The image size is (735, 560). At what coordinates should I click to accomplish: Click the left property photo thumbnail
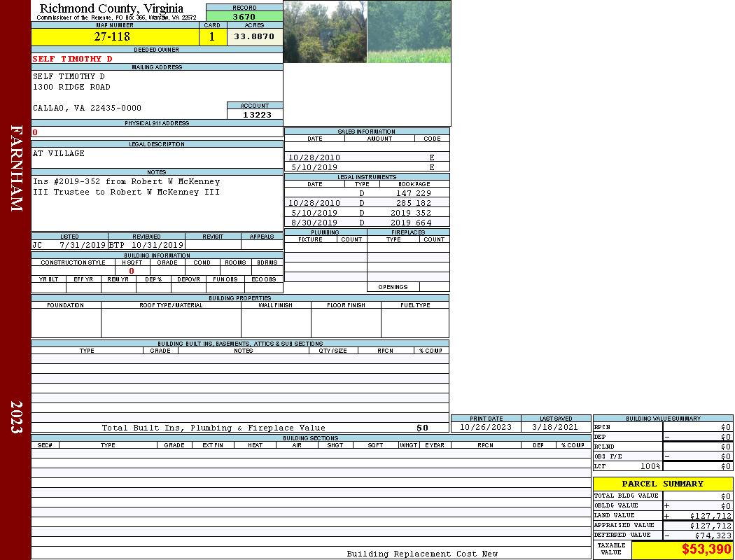coord(325,31)
